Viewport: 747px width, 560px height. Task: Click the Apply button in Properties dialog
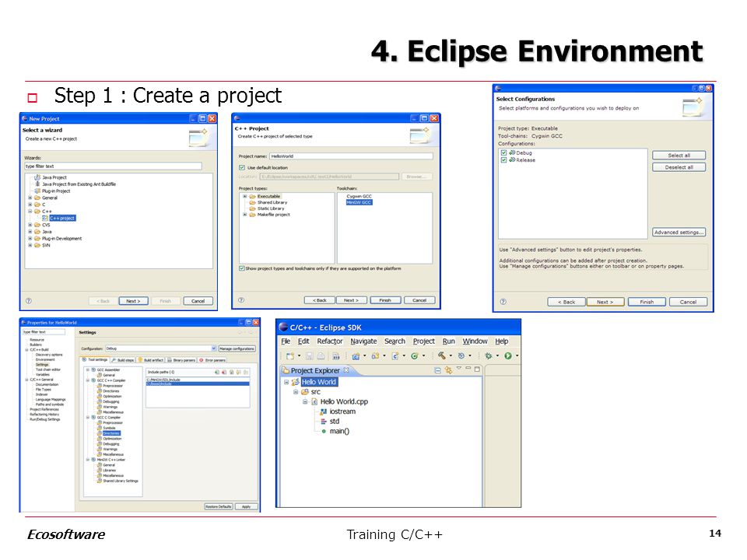(x=247, y=506)
